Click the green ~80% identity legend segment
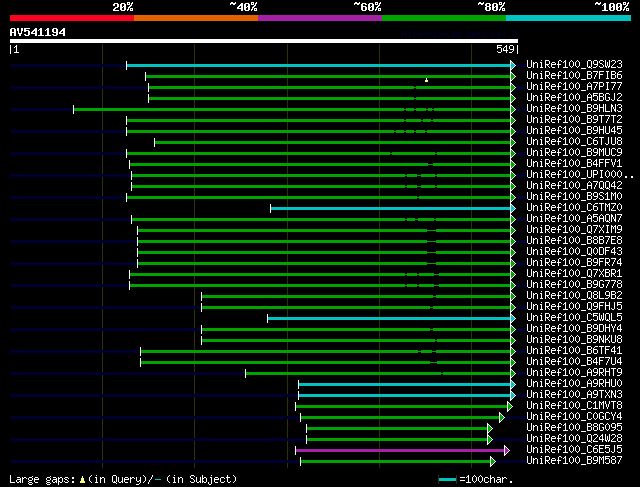The image size is (640, 487). pyautogui.click(x=444, y=18)
